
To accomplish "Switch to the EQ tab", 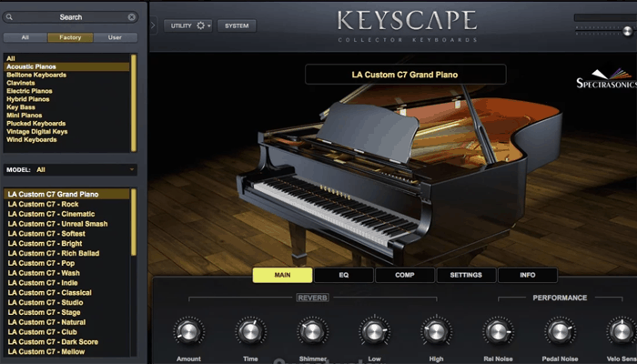I will [344, 275].
